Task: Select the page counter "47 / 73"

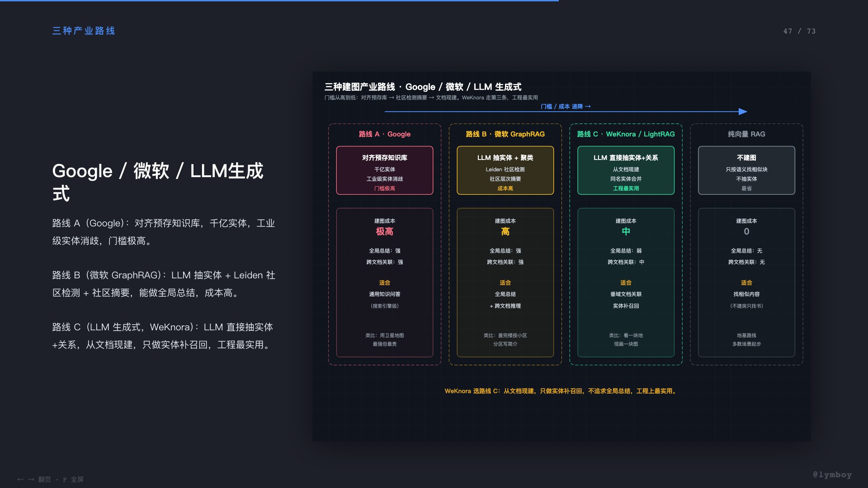Action: (x=799, y=31)
